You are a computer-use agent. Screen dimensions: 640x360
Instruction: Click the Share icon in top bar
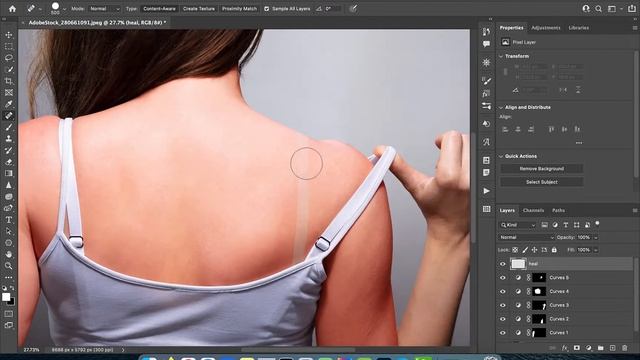point(631,9)
